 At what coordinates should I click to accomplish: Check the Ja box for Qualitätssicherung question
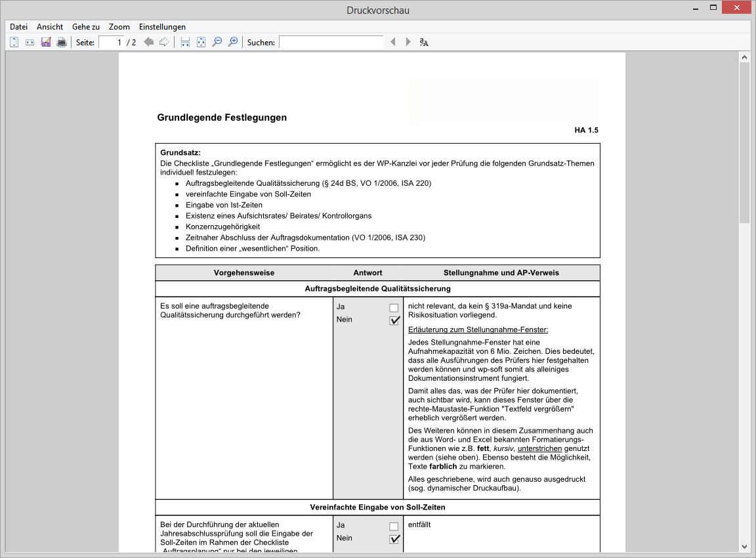pyautogui.click(x=394, y=308)
